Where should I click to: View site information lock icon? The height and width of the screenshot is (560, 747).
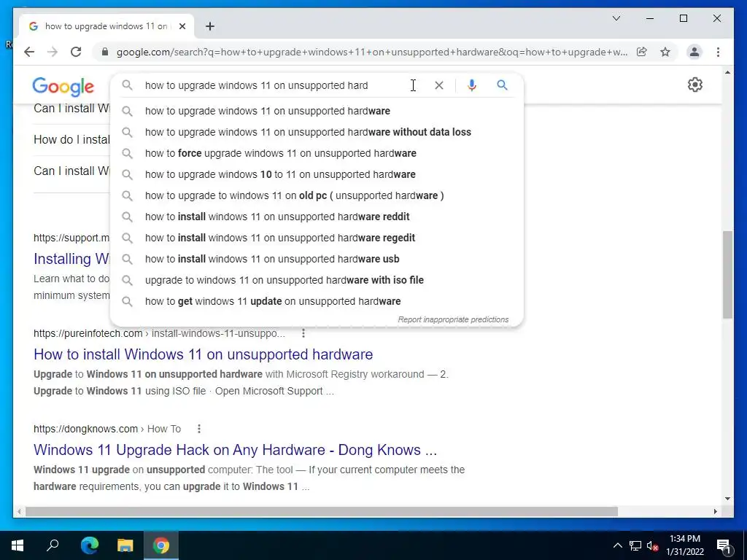click(x=105, y=52)
